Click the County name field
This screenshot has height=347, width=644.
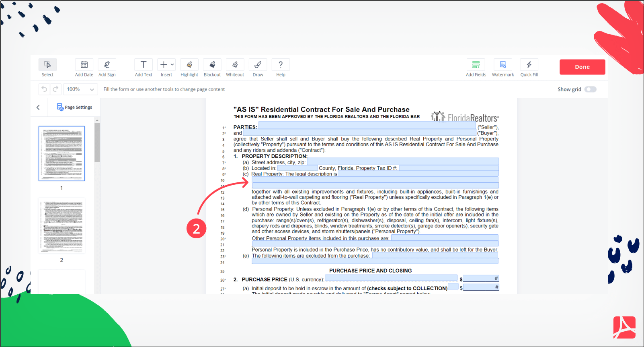[297, 168]
